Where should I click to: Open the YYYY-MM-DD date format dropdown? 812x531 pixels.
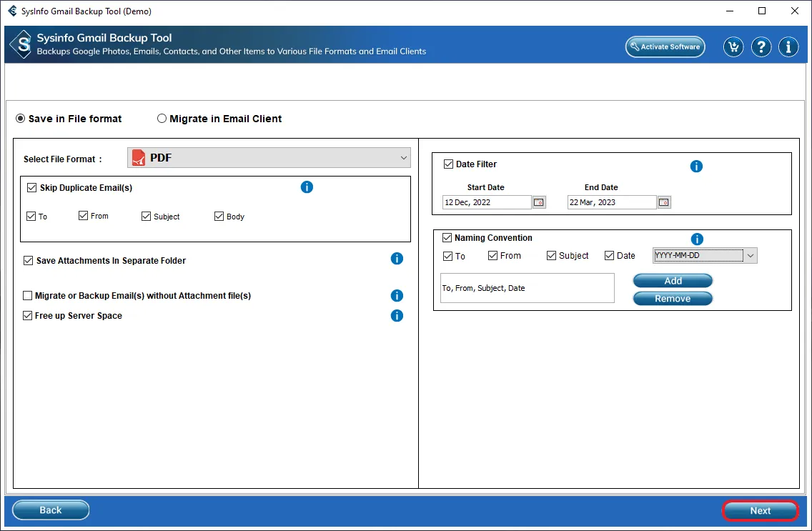pos(750,256)
